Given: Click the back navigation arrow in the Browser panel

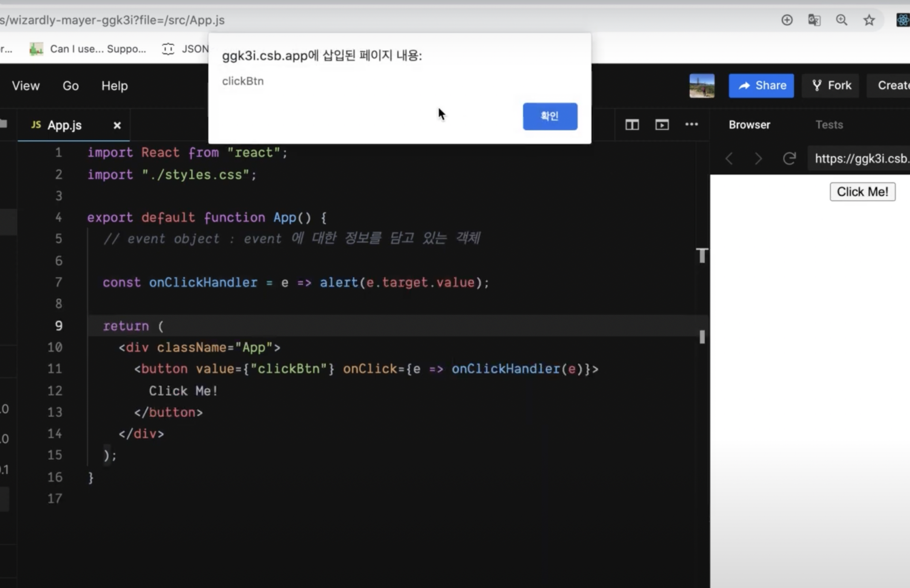Looking at the screenshot, I should 730,159.
